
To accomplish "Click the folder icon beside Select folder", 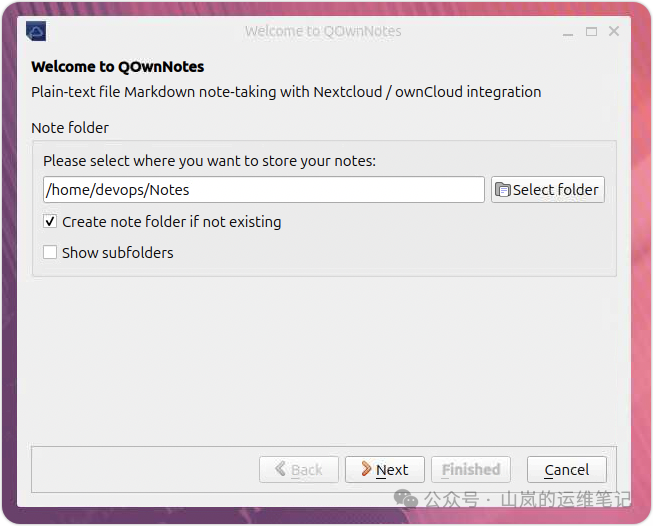I will coord(502,190).
